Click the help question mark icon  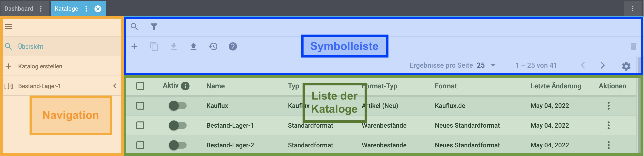point(232,46)
